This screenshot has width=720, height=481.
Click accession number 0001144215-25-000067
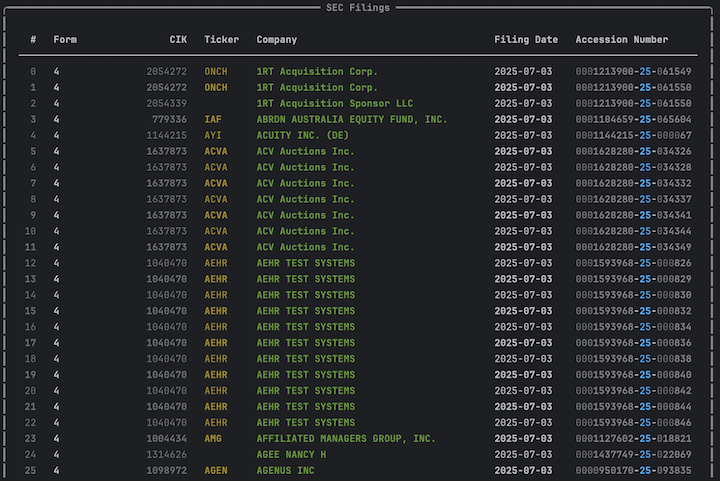pyautogui.click(x=633, y=135)
